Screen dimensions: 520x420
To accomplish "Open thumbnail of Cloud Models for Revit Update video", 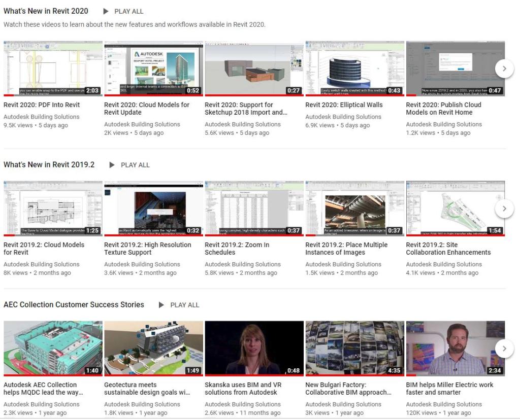I will coord(153,68).
